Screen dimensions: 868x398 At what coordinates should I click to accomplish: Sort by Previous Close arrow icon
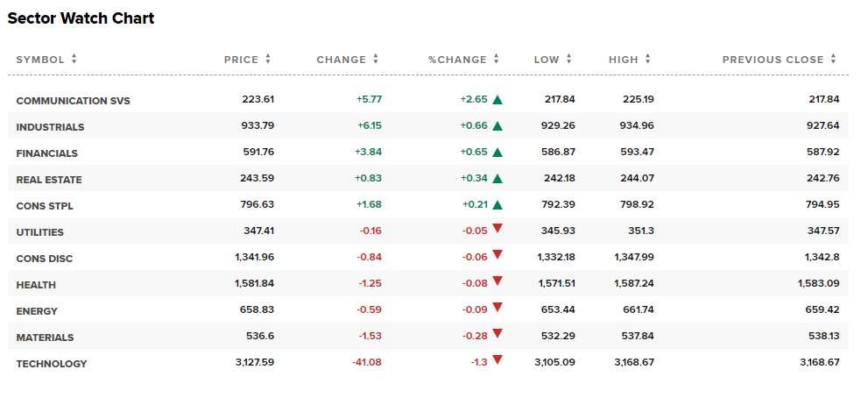(834, 60)
